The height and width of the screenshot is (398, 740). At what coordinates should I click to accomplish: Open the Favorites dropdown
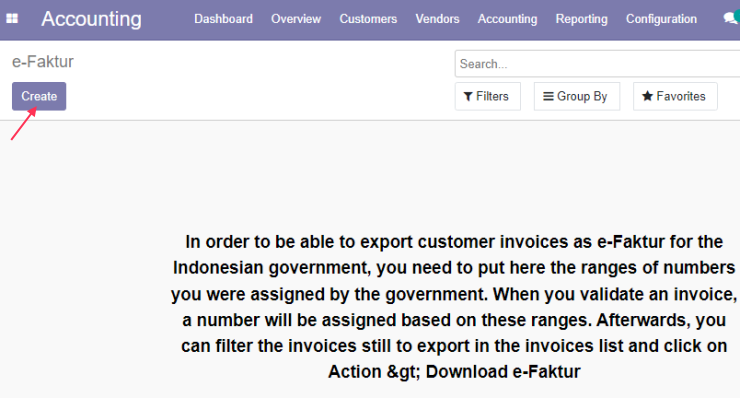[675, 96]
